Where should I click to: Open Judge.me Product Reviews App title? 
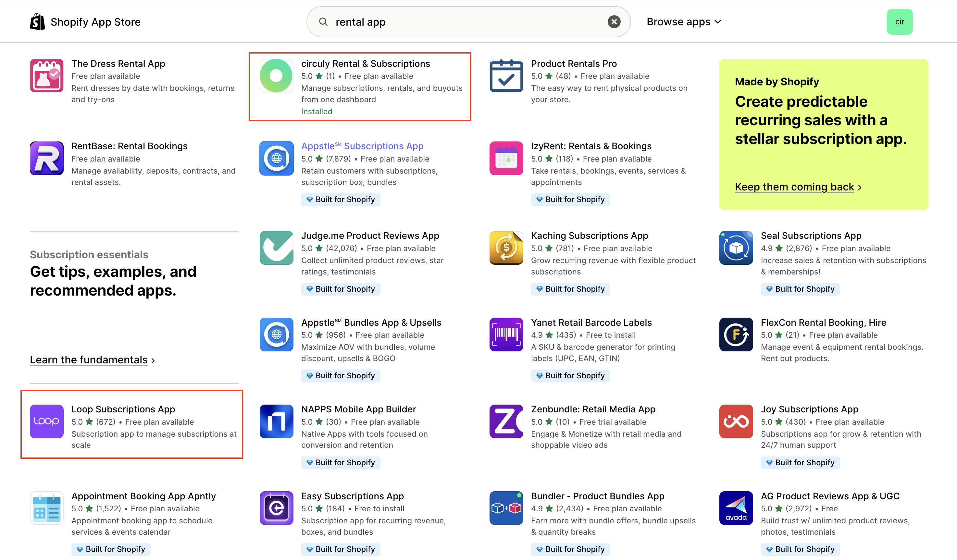(x=370, y=236)
